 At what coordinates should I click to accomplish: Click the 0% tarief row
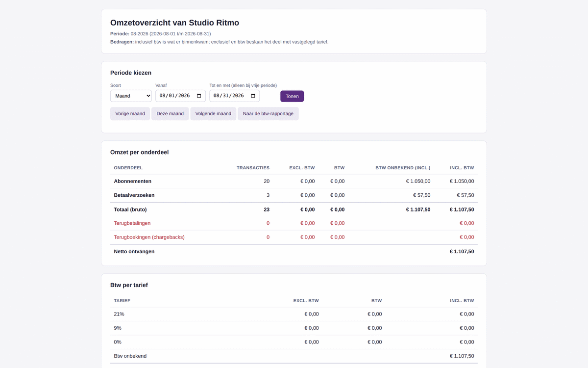click(x=294, y=342)
